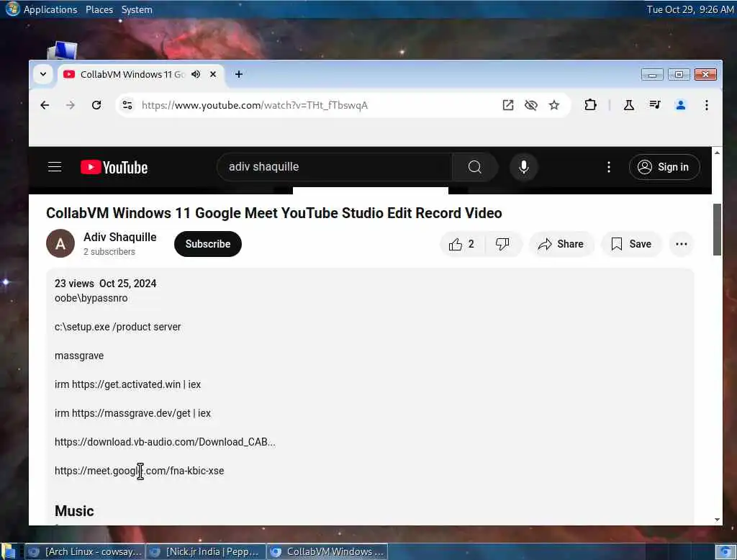Click the search box with adiv shaquille
The image size is (737, 560).
point(334,167)
